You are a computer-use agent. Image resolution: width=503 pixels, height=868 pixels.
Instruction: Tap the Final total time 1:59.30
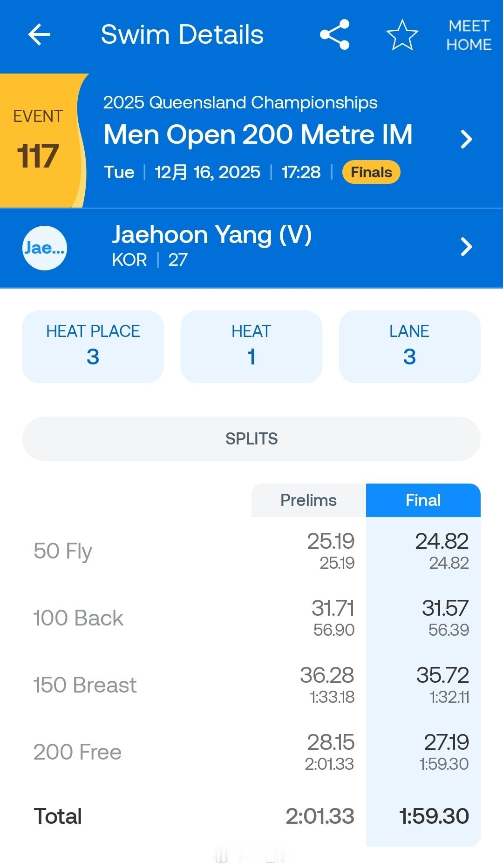(434, 816)
